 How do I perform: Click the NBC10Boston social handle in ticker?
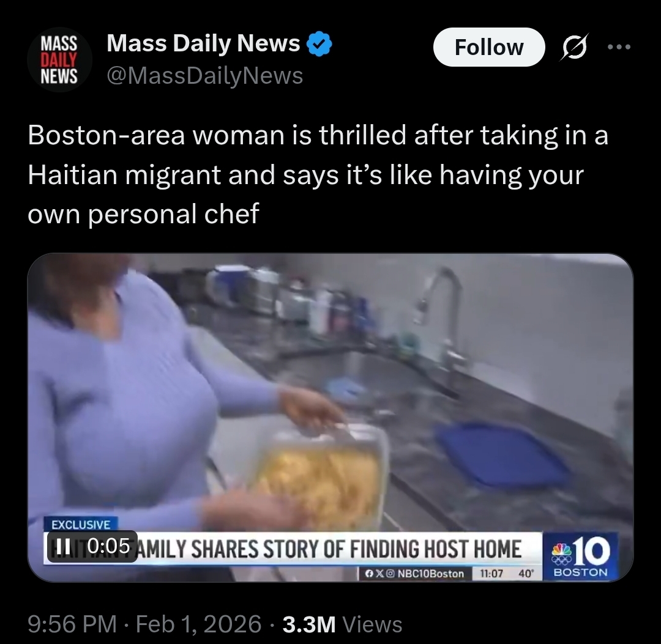point(431,574)
